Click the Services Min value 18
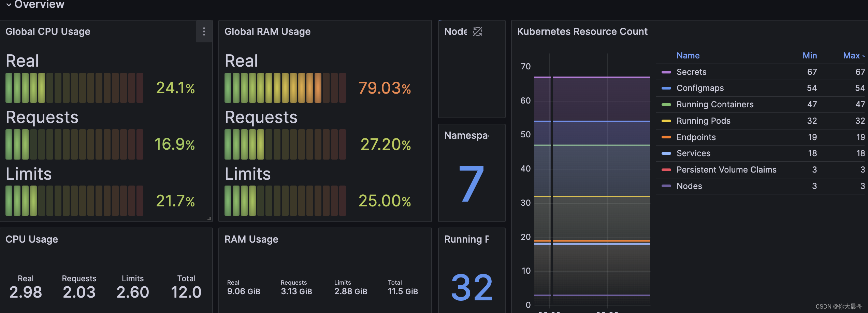Image resolution: width=868 pixels, height=313 pixels. click(812, 153)
